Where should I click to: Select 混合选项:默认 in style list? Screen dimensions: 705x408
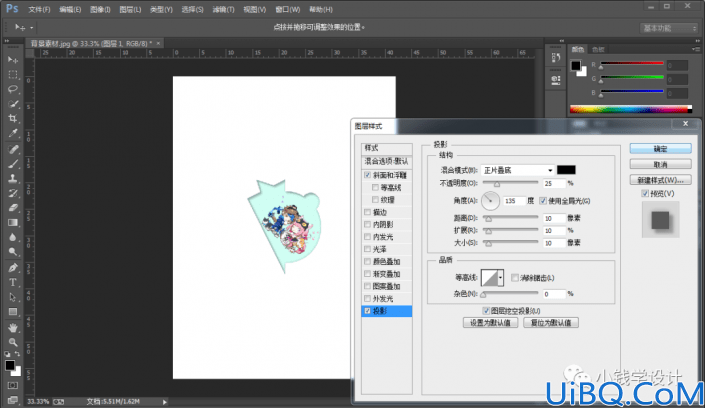[x=386, y=161]
